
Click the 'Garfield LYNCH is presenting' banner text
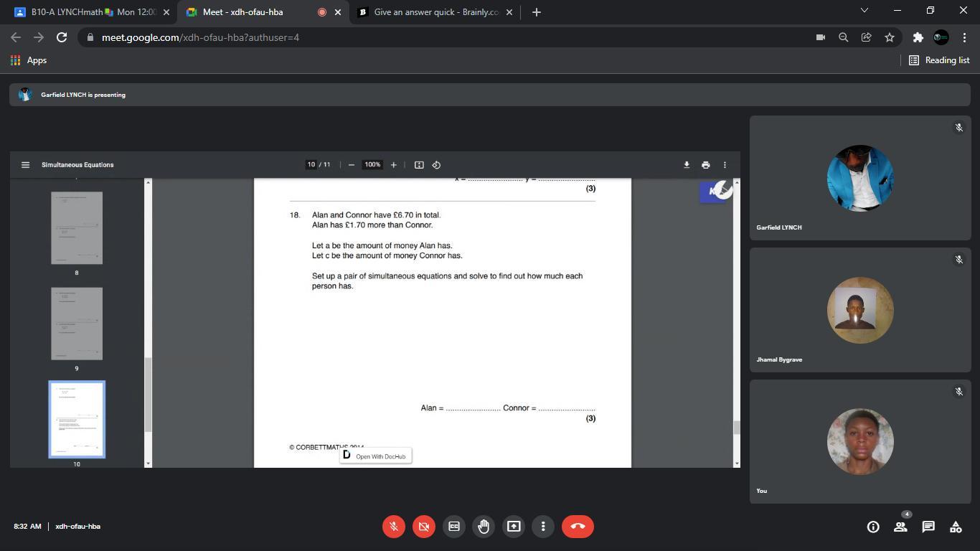tap(83, 95)
